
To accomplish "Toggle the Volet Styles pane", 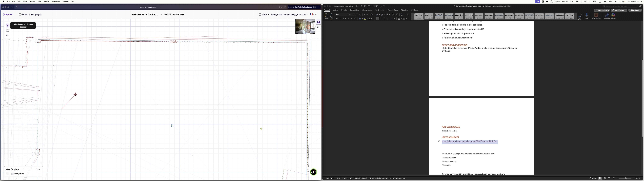I will (x=579, y=15).
